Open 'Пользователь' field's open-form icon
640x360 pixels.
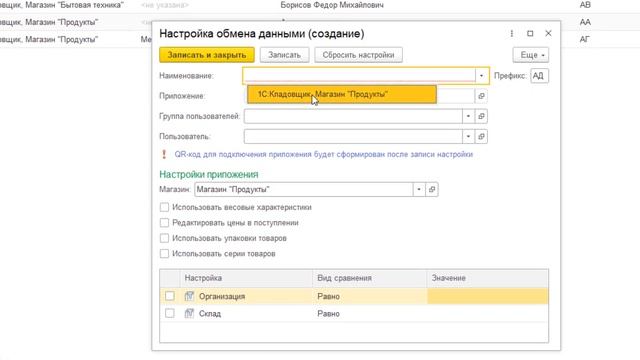click(481, 136)
